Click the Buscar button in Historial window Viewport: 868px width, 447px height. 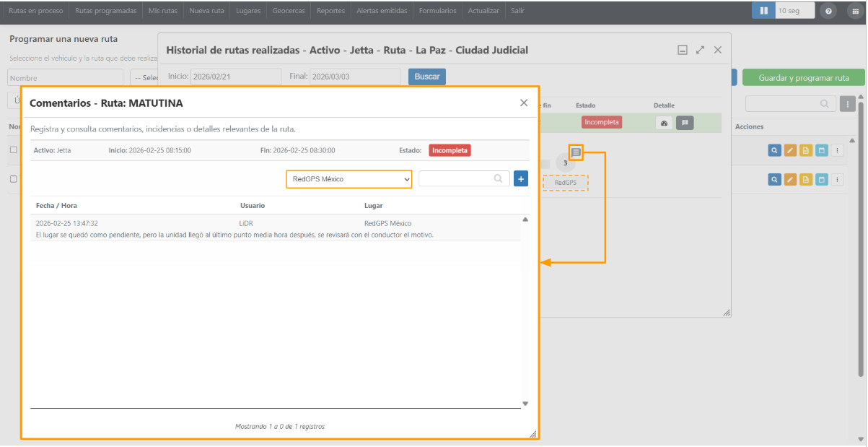click(x=427, y=77)
